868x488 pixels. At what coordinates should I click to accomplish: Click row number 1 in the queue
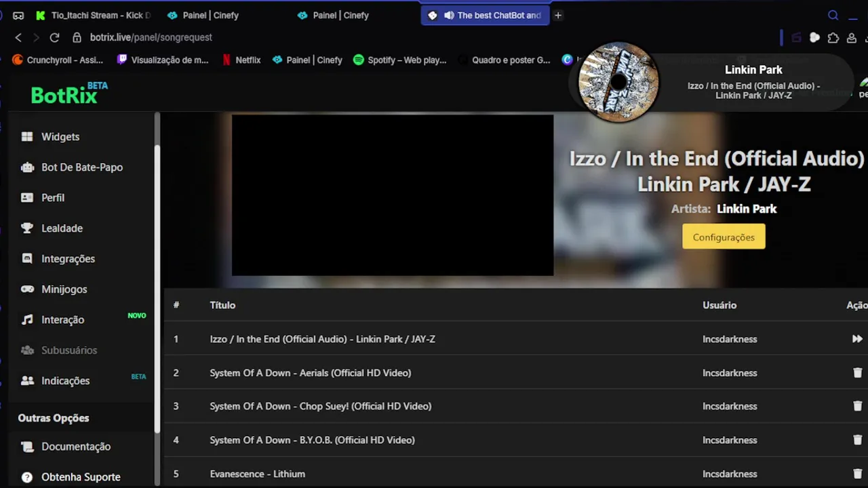point(176,339)
